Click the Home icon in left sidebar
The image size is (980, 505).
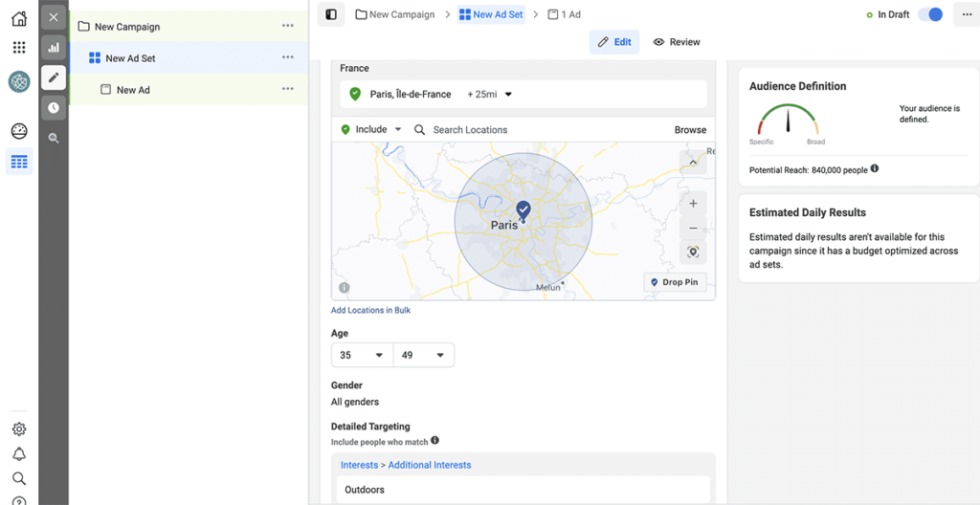[x=19, y=18]
